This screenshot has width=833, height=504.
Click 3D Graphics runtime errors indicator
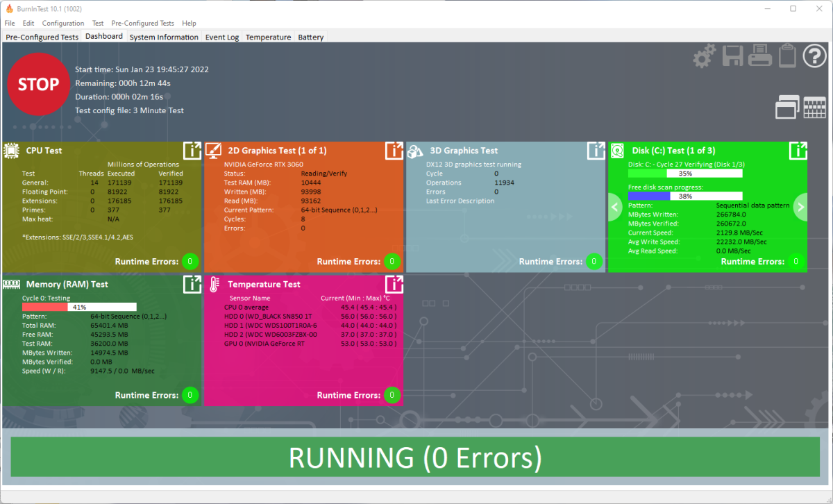[x=594, y=262]
